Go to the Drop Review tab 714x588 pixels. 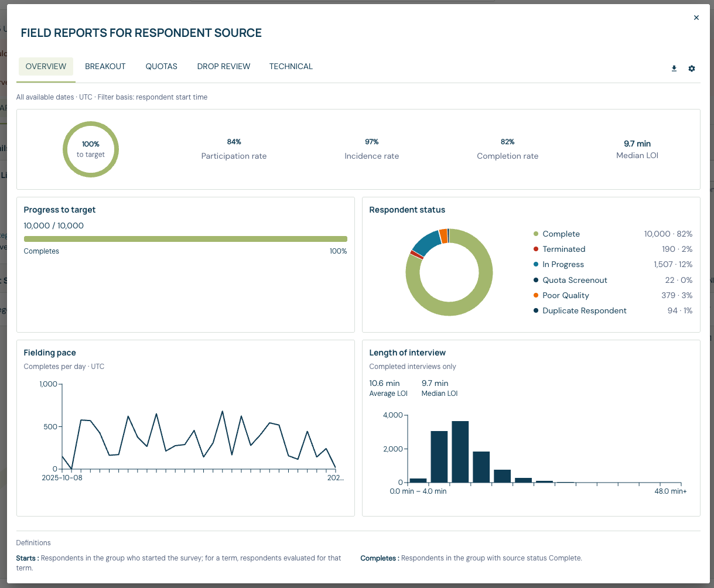tap(224, 66)
